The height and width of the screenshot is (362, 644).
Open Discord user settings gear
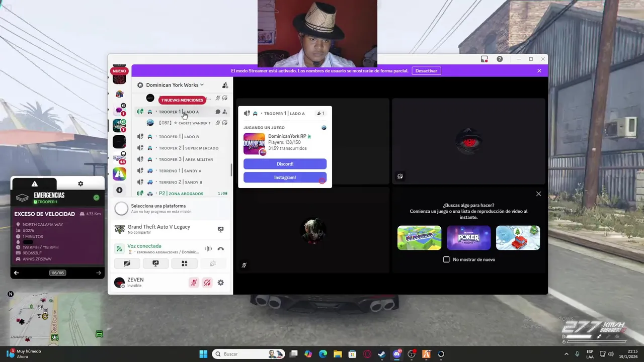pos(220,283)
